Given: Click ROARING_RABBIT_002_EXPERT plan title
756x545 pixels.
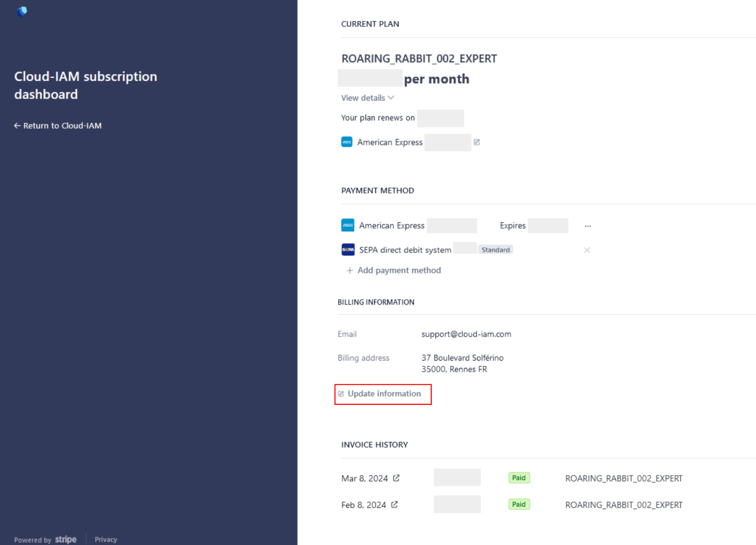Looking at the screenshot, I should pyautogui.click(x=419, y=59).
